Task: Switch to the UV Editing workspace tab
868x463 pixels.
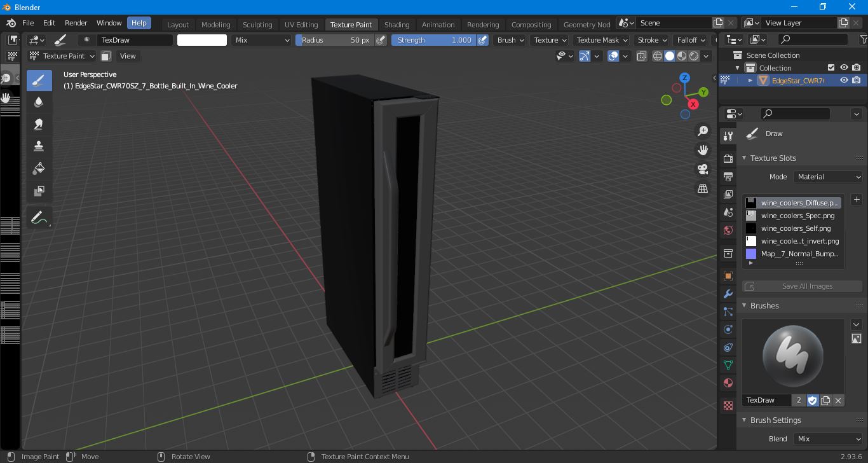Action: pyautogui.click(x=301, y=24)
